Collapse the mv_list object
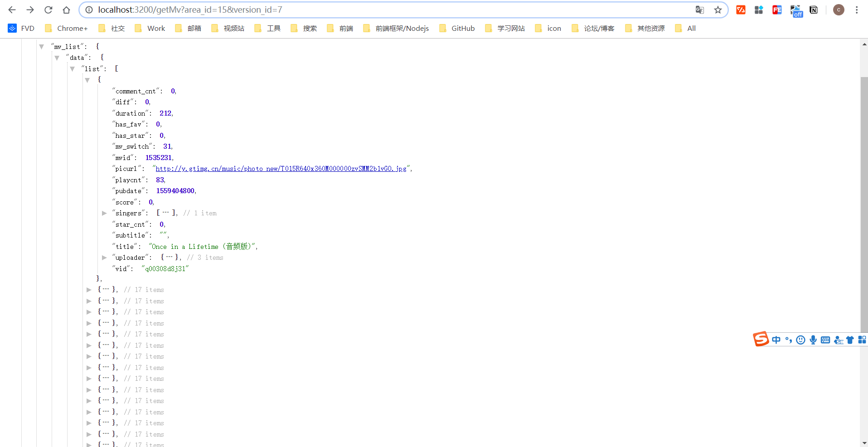The height and width of the screenshot is (447, 868). tap(42, 47)
